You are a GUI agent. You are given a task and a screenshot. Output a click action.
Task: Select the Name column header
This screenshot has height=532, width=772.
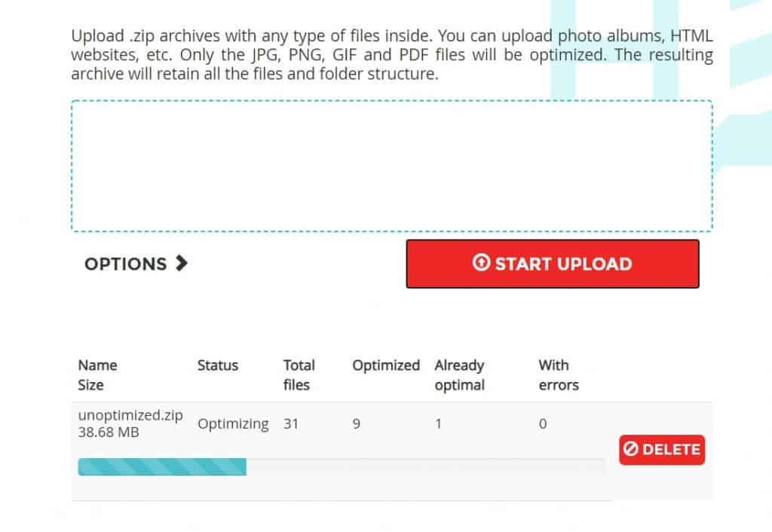point(97,365)
